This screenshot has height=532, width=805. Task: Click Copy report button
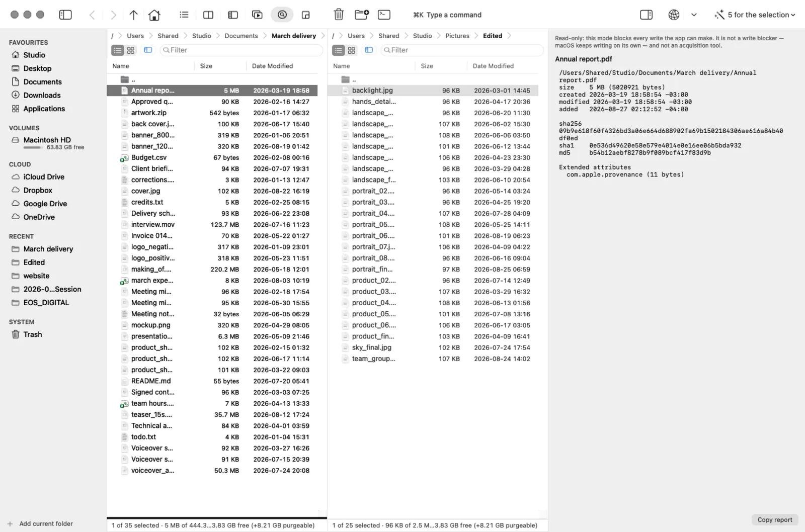[x=774, y=520]
